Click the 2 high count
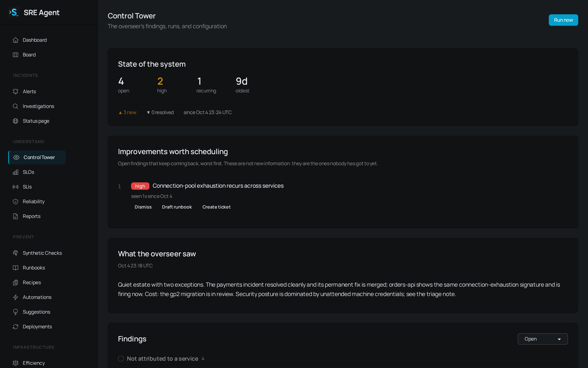This screenshot has height=368, width=588. pyautogui.click(x=160, y=81)
